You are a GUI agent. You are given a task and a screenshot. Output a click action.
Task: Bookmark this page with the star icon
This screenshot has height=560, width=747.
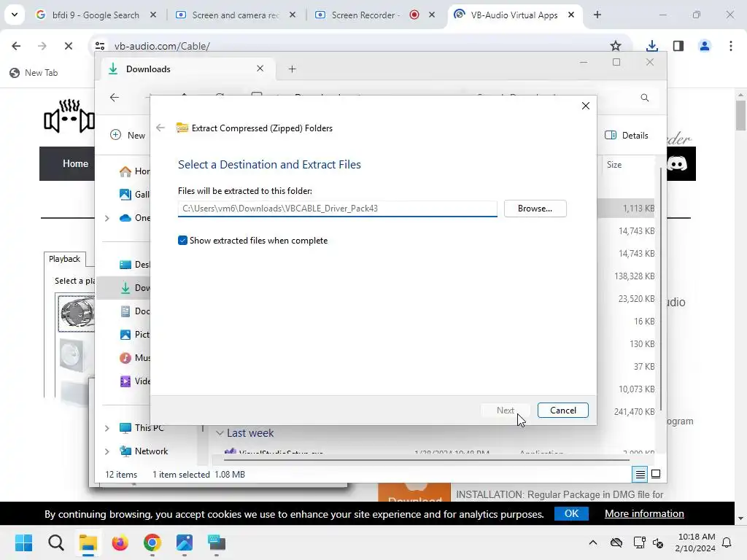click(616, 46)
